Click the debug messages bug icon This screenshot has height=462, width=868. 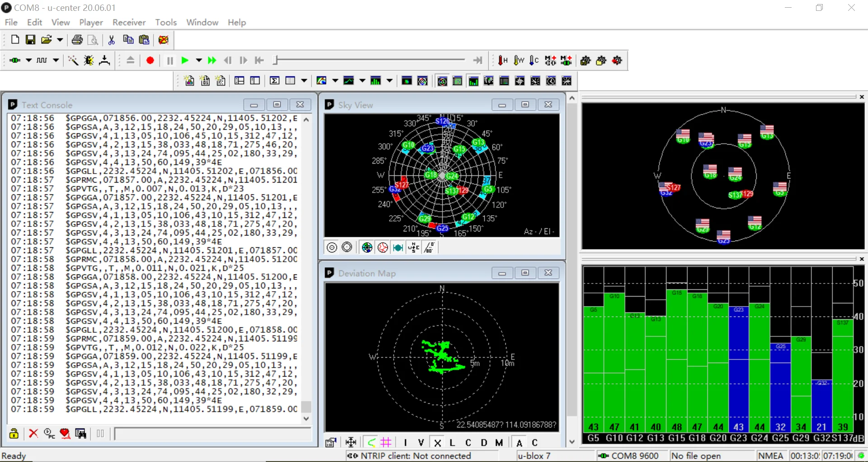pos(89,61)
